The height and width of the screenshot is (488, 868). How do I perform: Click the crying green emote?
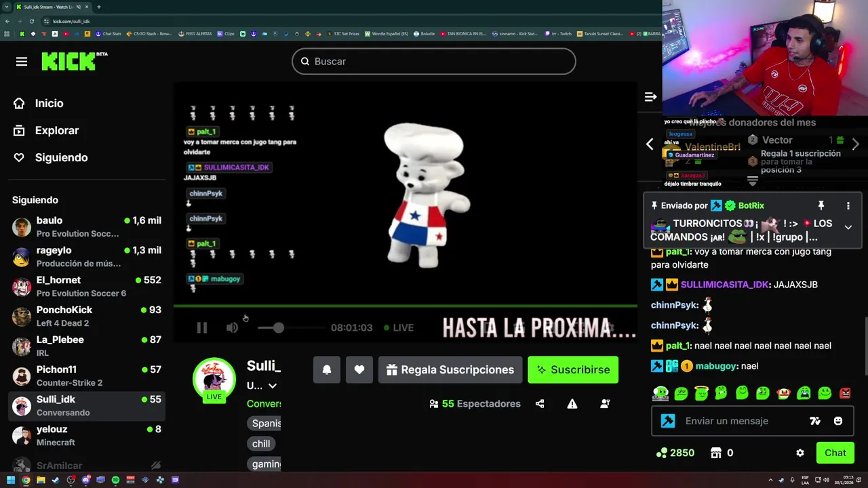tap(804, 393)
